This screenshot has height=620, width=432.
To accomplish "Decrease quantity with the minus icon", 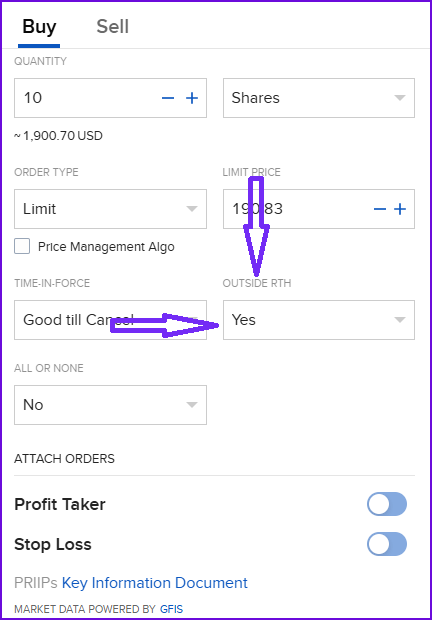I will pyautogui.click(x=168, y=98).
